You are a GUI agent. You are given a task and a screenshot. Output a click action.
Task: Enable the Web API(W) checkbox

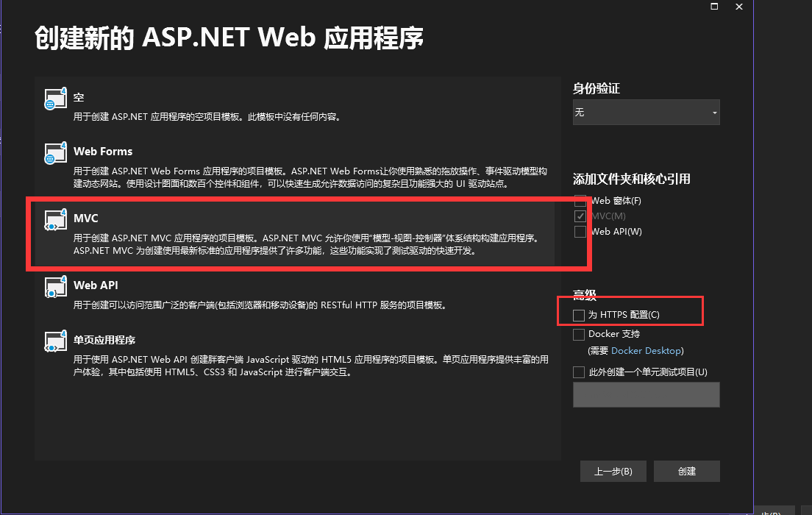tap(580, 232)
